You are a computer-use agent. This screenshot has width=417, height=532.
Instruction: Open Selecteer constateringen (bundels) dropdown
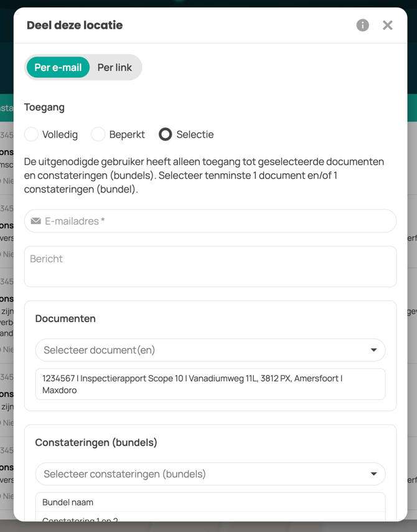[199, 474]
